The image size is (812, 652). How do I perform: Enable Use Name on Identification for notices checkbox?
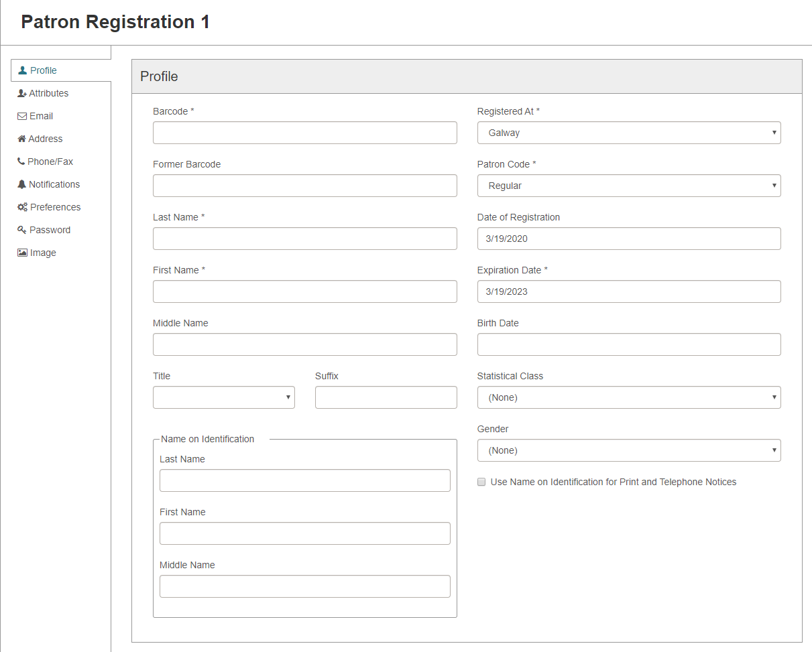[481, 482]
